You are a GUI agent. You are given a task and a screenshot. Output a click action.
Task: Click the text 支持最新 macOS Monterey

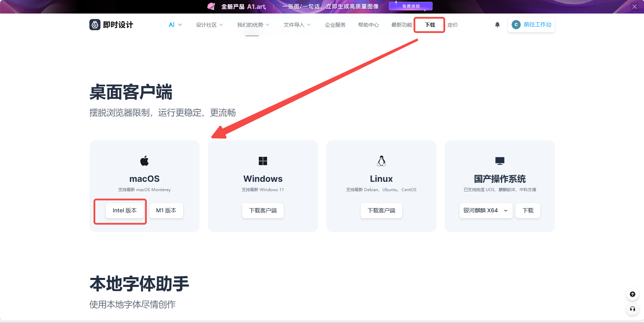click(x=144, y=190)
